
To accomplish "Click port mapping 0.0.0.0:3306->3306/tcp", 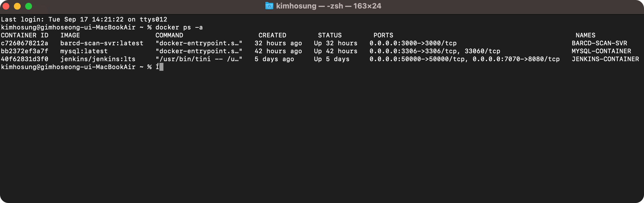I will pyautogui.click(x=413, y=51).
